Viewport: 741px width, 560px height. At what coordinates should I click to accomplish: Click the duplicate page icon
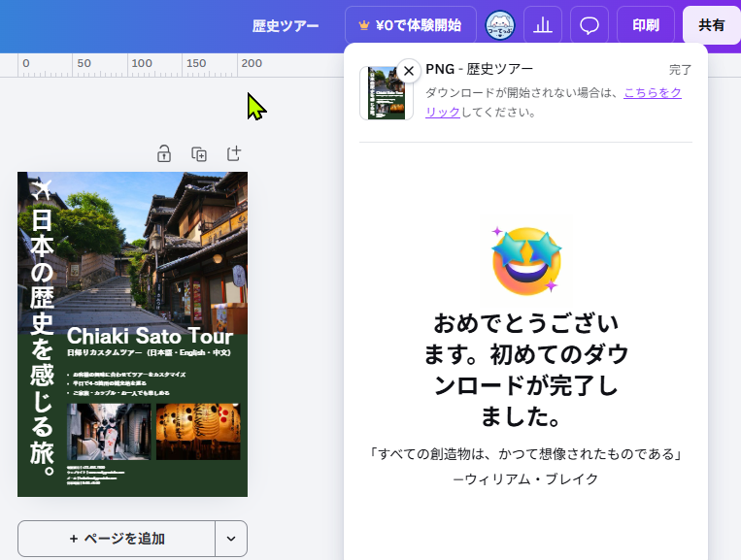coord(199,154)
